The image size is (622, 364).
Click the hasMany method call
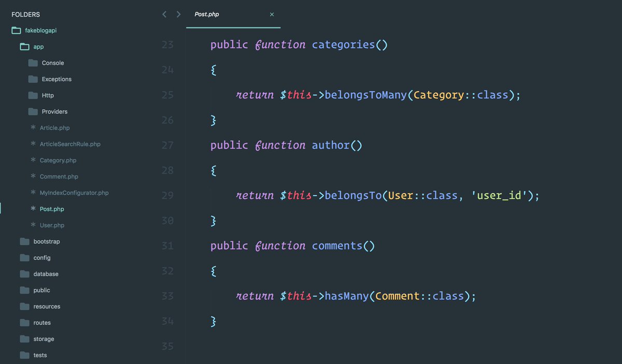347,296
